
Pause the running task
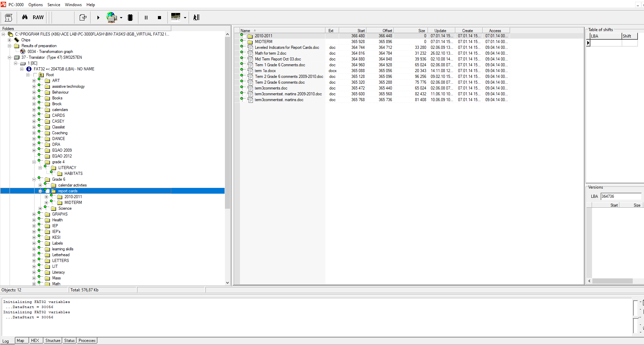coord(146,17)
